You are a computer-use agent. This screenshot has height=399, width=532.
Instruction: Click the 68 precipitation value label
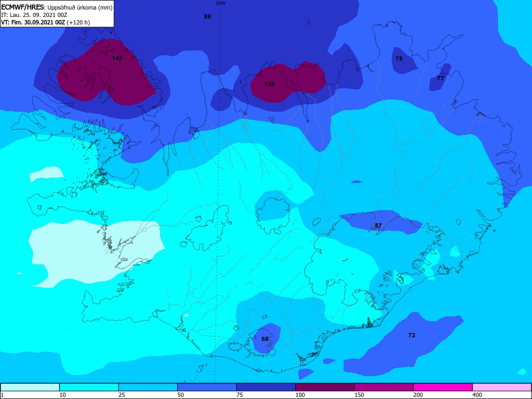point(265,339)
